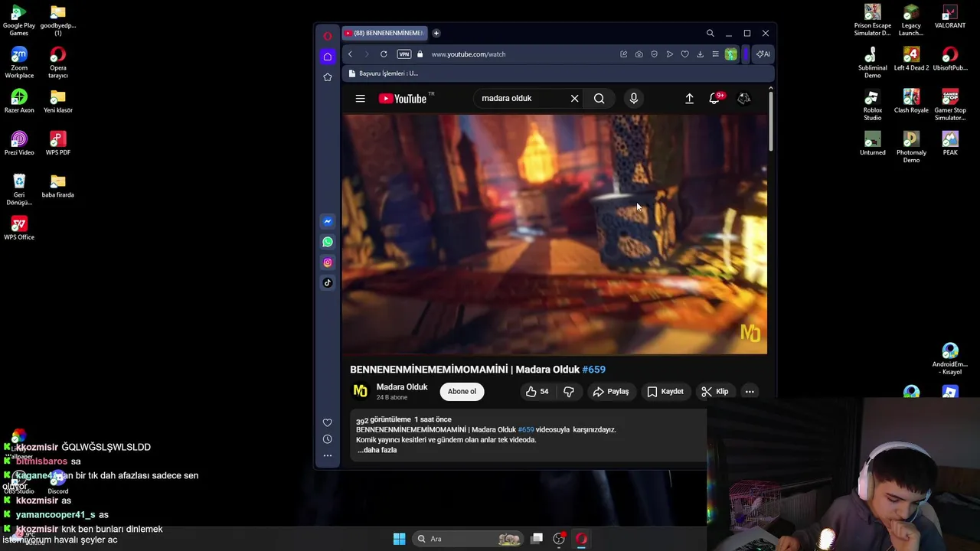
Task: Open VALORANT desktop shortcut
Action: coord(950,17)
